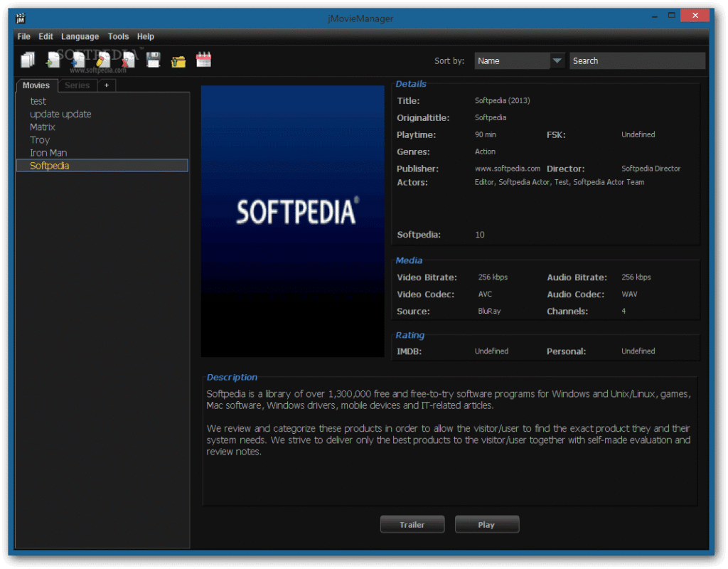Viewport: 728px width, 569px height.
Task: Create a new movie entry with green plus icon
Action: click(53, 60)
